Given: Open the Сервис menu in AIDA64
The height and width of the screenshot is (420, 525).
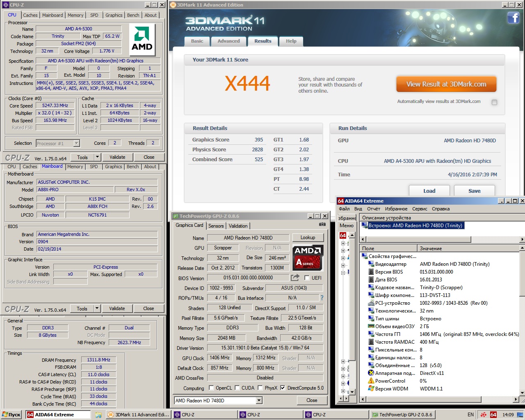Looking at the screenshot, I should [x=420, y=209].
